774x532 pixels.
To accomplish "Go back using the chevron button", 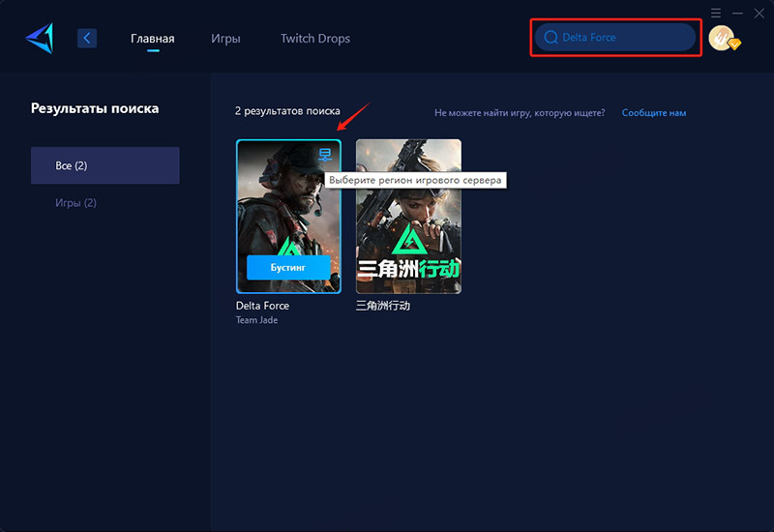I will tap(87, 38).
